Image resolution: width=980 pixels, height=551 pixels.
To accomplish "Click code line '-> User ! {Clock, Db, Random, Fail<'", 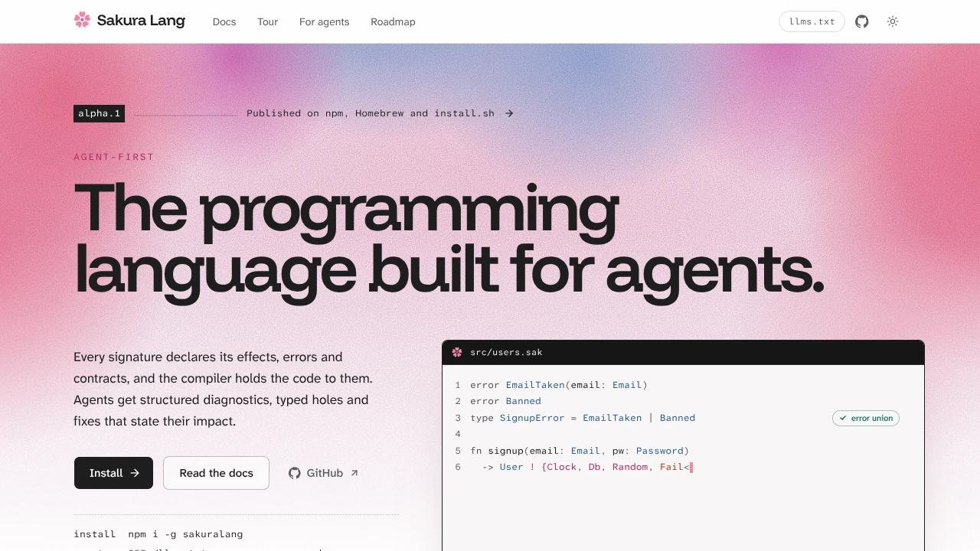I will pyautogui.click(x=587, y=467).
